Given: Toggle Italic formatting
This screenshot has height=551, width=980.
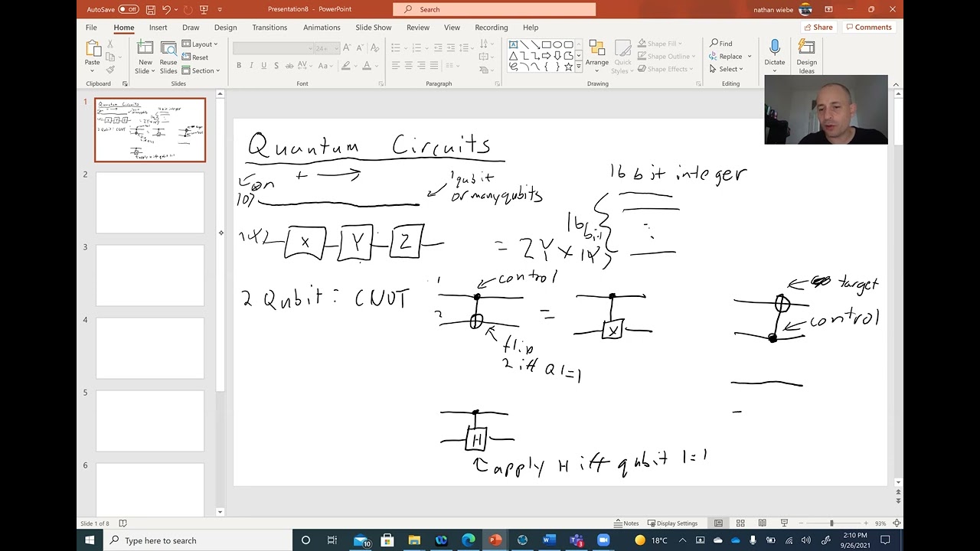Looking at the screenshot, I should [x=251, y=66].
